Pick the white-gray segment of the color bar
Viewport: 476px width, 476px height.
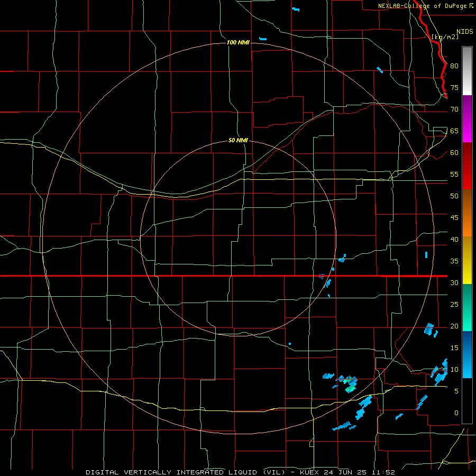click(467, 71)
